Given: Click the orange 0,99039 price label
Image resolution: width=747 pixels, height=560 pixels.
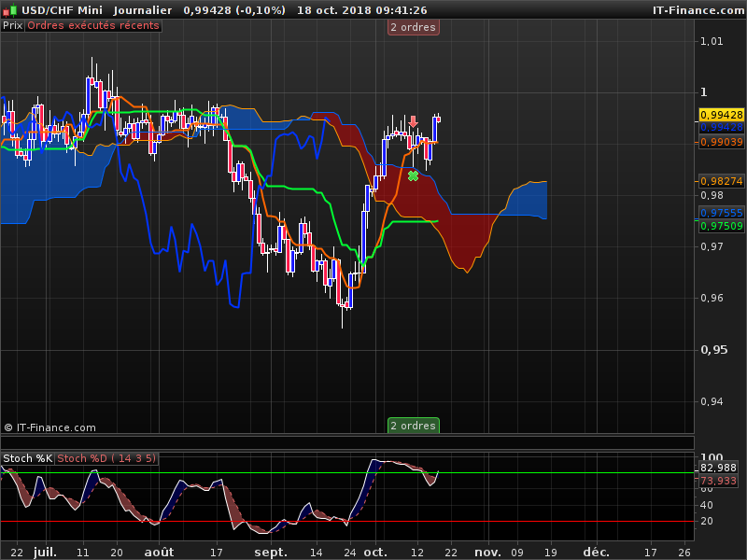Looking at the screenshot, I should coord(720,142).
